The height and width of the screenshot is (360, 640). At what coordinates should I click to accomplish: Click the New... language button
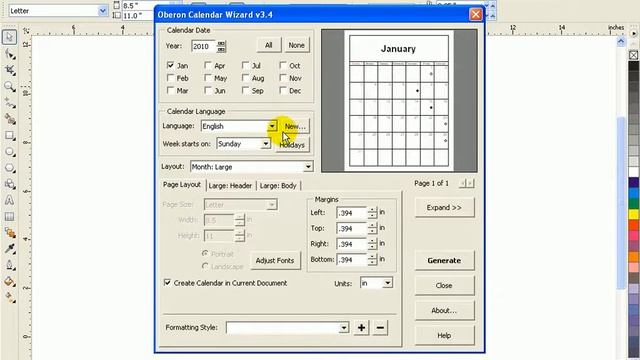coord(295,126)
